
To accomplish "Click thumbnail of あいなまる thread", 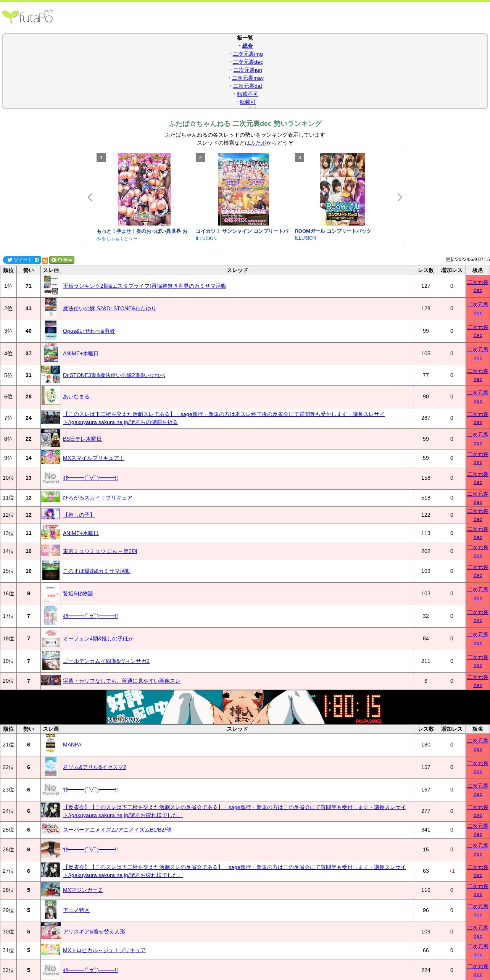I will pyautogui.click(x=51, y=397).
